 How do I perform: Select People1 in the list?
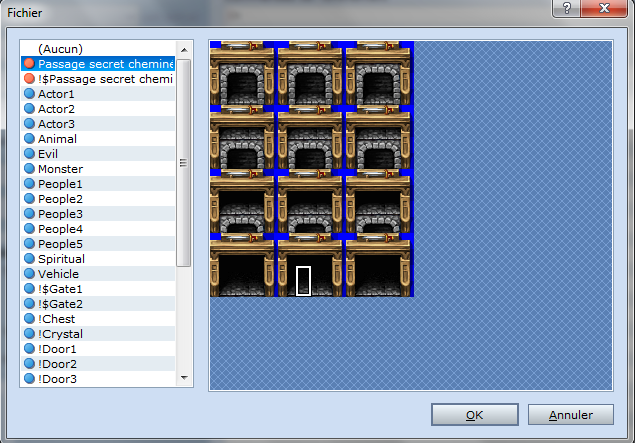98,184
